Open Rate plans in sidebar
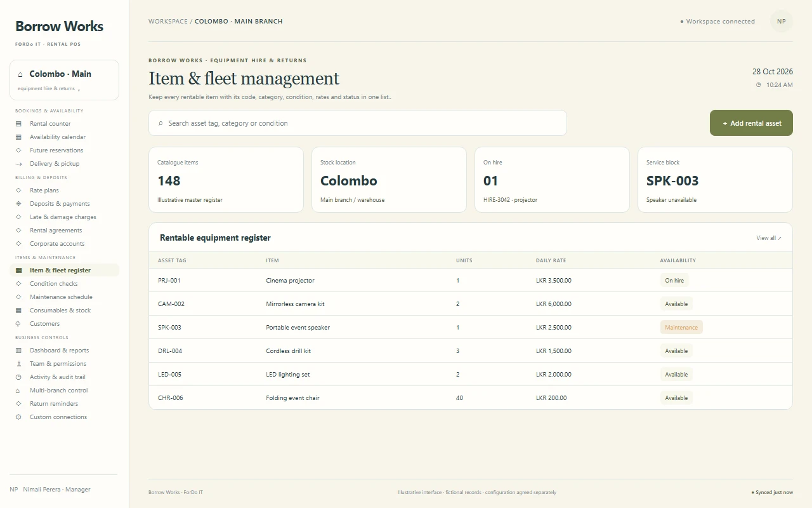 [44, 190]
